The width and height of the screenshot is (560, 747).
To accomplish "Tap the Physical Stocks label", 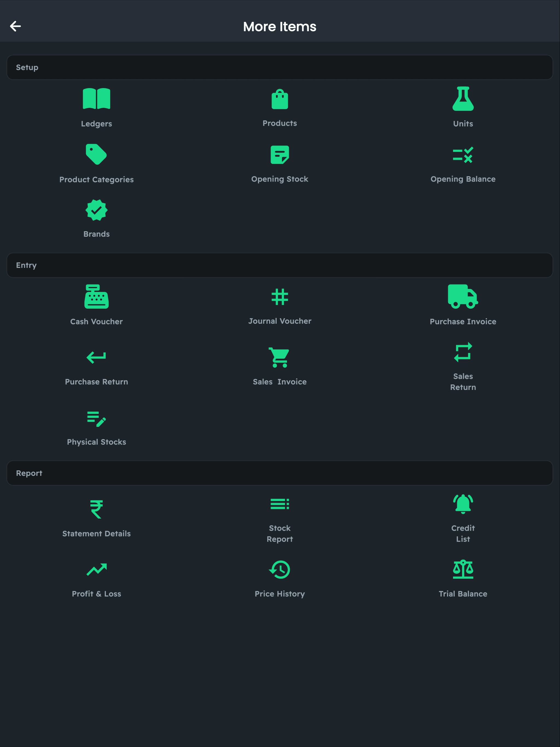I will pyautogui.click(x=97, y=442).
